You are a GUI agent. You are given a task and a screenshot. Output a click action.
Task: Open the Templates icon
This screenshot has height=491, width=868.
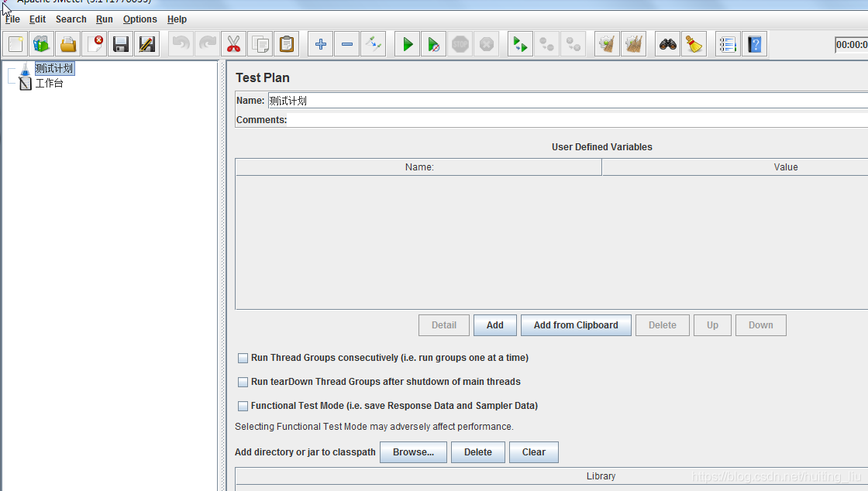(42, 44)
